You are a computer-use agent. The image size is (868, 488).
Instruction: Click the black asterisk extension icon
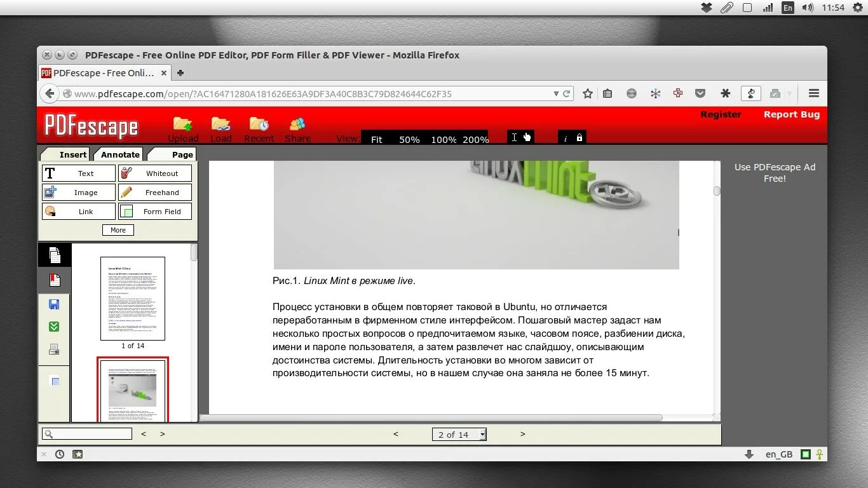pyautogui.click(x=726, y=93)
